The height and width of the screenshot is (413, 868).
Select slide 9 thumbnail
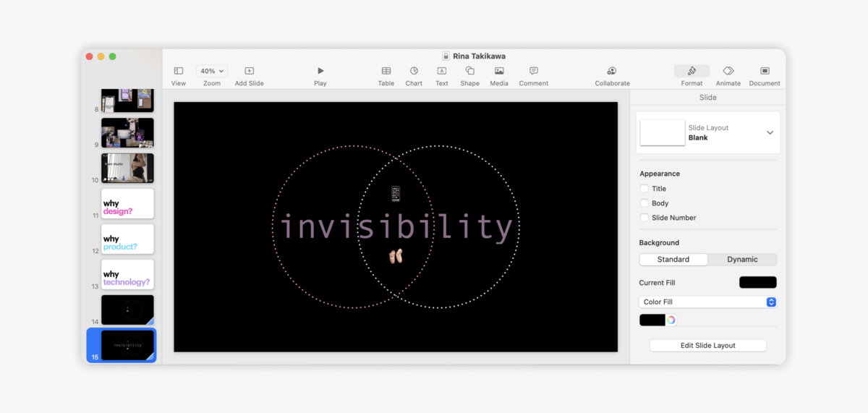point(127,133)
